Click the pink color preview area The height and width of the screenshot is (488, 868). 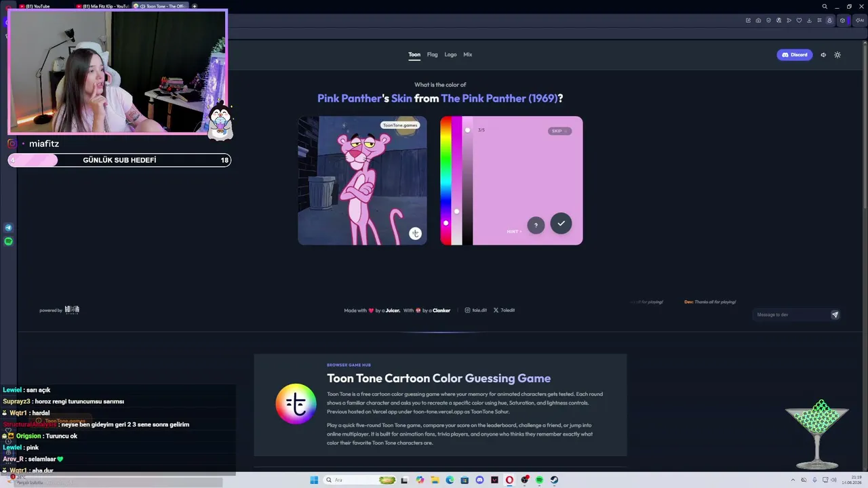point(528,180)
